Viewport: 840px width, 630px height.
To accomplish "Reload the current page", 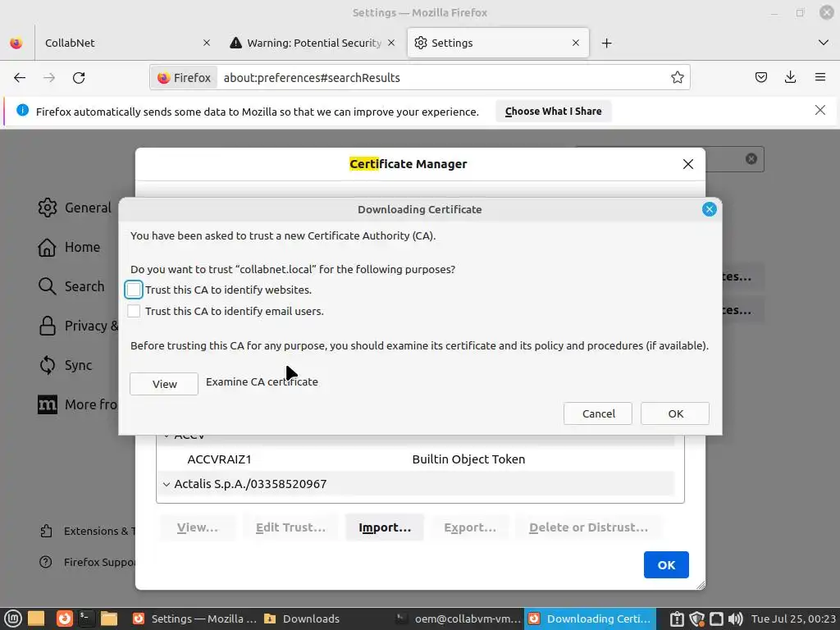I will (x=79, y=78).
